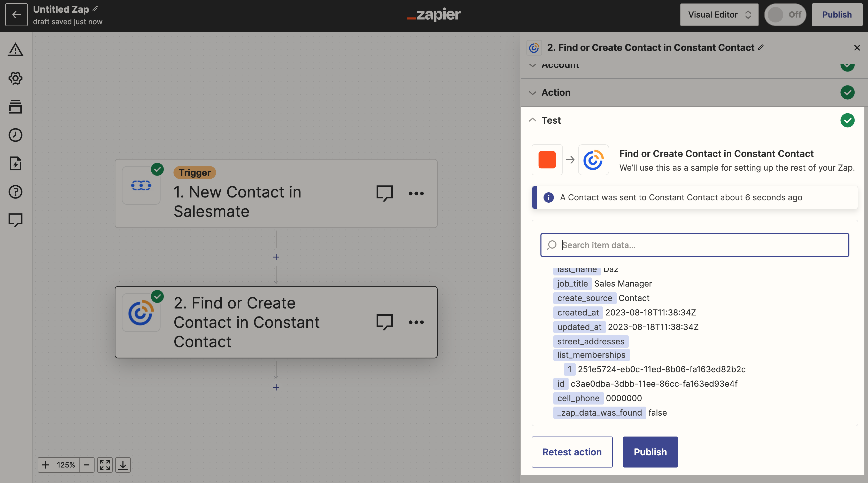Click list membership ID 251e5724 value
Screen dimensions: 868x483
[662, 369]
